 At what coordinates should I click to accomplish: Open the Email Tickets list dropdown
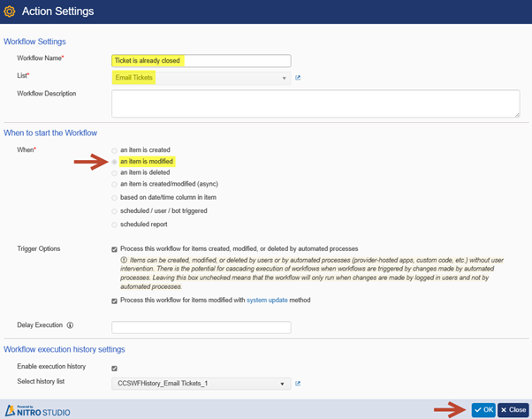click(x=201, y=78)
